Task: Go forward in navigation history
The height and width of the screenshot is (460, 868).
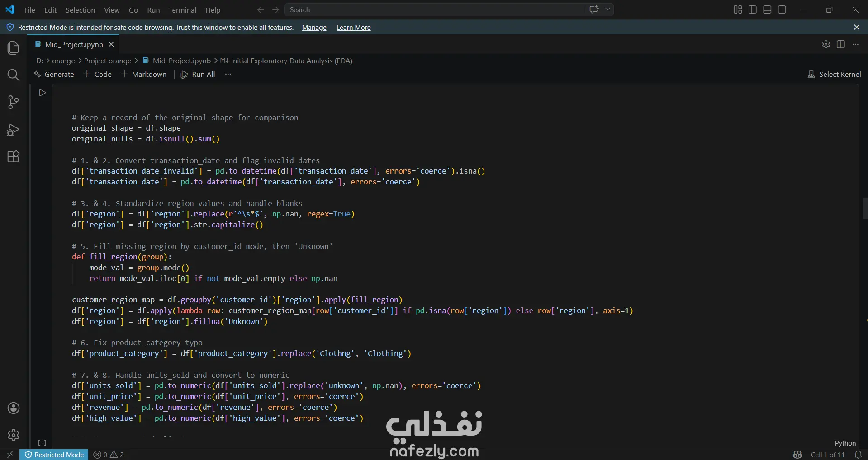Action: [275, 10]
